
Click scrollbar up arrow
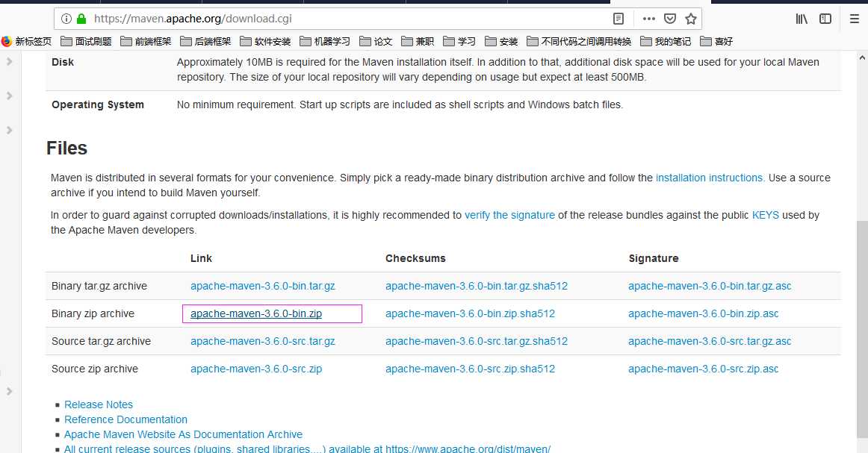(x=862, y=57)
